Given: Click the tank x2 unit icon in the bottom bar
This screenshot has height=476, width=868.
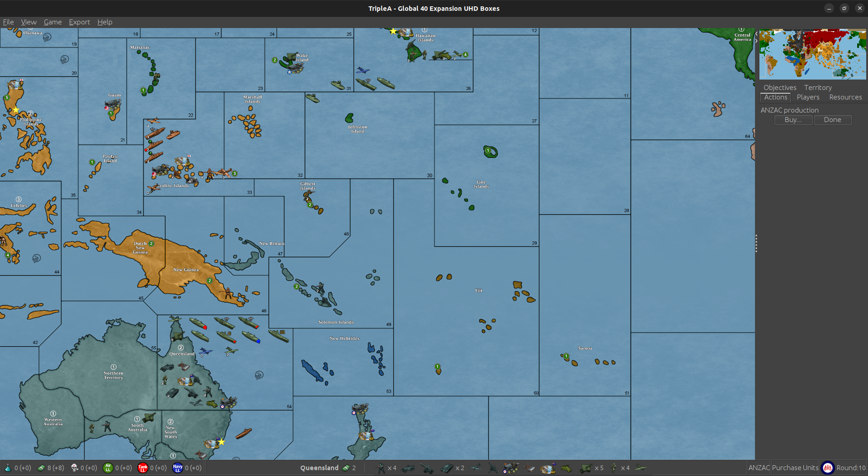Looking at the screenshot, I should coord(447,468).
